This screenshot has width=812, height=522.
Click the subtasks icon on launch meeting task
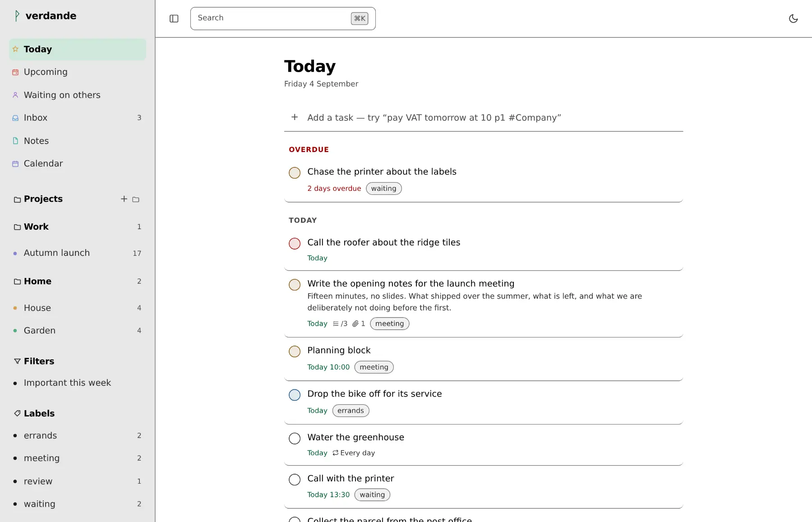(x=336, y=323)
